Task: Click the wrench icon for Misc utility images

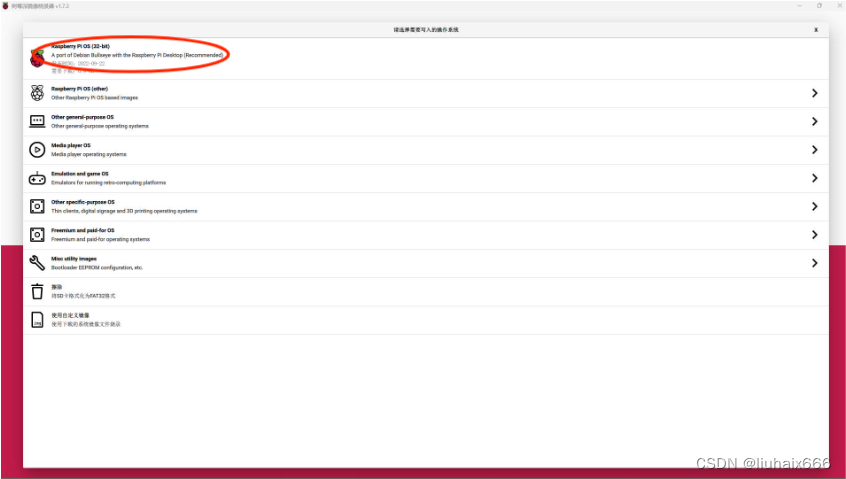Action: [x=37, y=263]
